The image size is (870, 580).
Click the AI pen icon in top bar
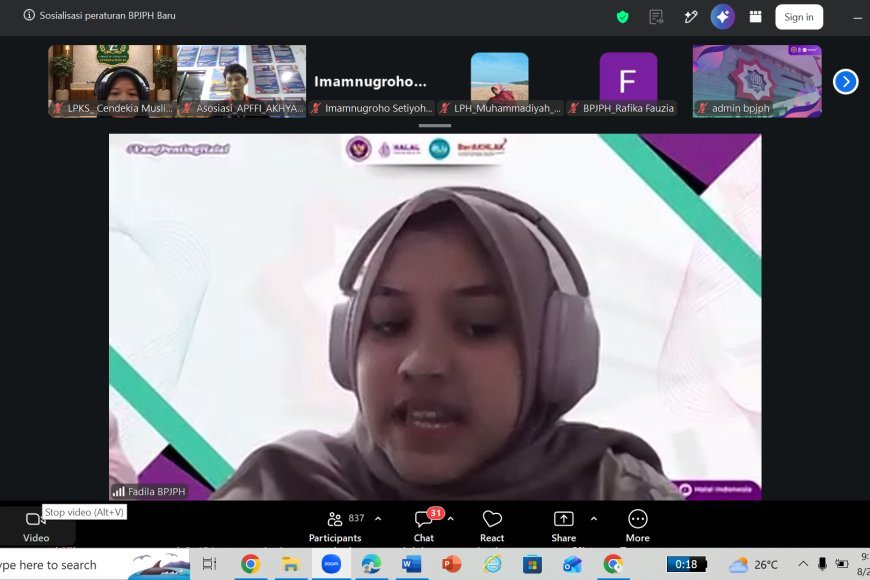[x=691, y=17]
